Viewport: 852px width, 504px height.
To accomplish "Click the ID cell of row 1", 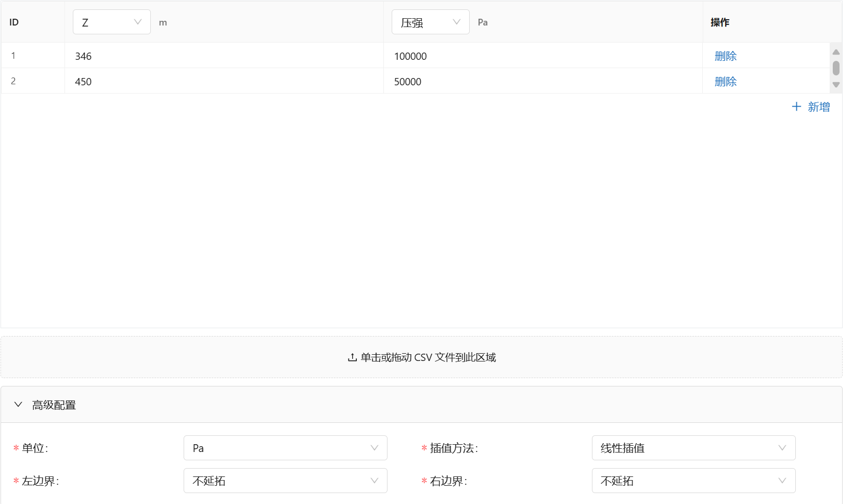I will point(33,56).
